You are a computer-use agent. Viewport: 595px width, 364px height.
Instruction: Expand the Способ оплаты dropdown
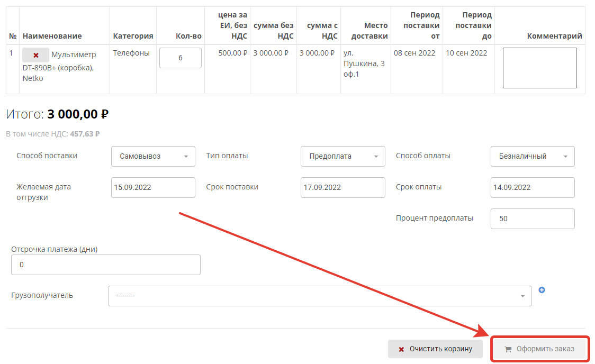click(533, 157)
